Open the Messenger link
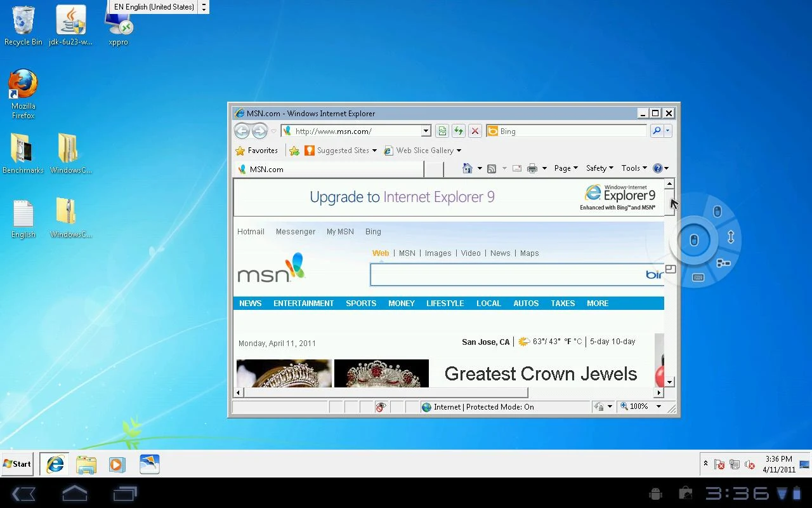 click(x=296, y=232)
